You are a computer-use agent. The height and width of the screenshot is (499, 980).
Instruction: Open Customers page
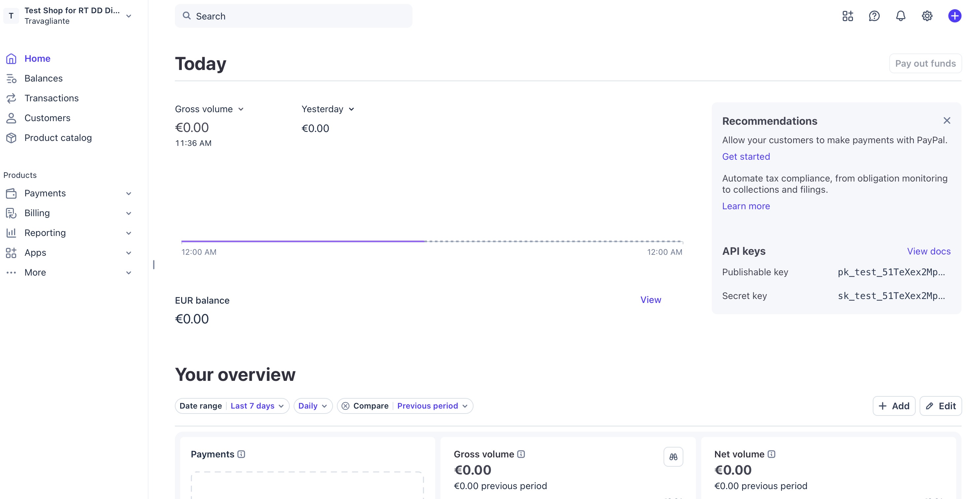coord(47,118)
